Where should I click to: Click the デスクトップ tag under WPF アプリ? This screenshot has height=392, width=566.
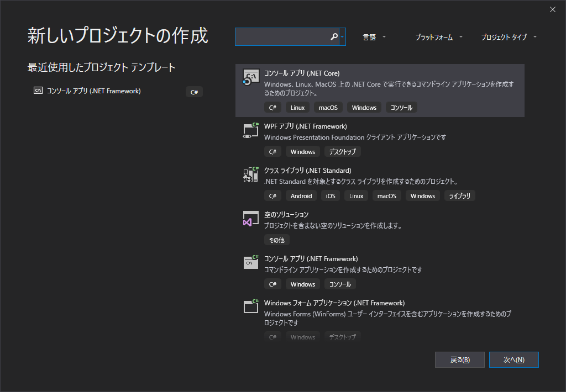(x=343, y=152)
